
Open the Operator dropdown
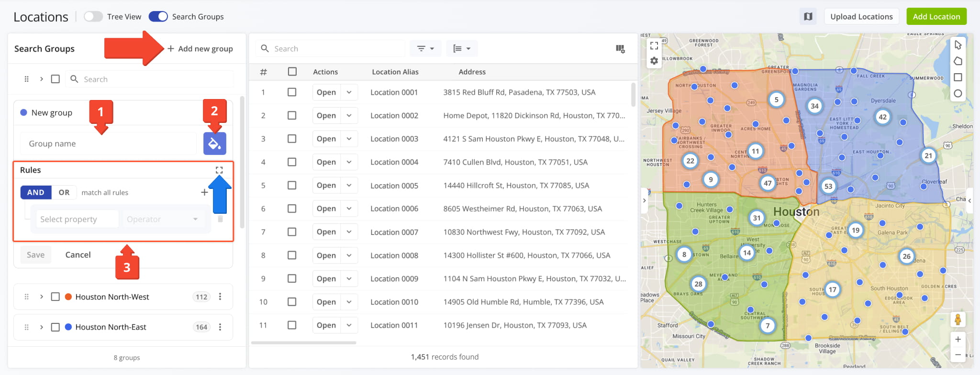point(163,219)
